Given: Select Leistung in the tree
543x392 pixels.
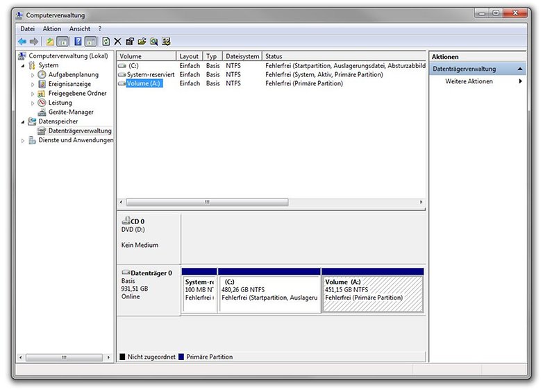Looking at the screenshot, I should coord(60,103).
